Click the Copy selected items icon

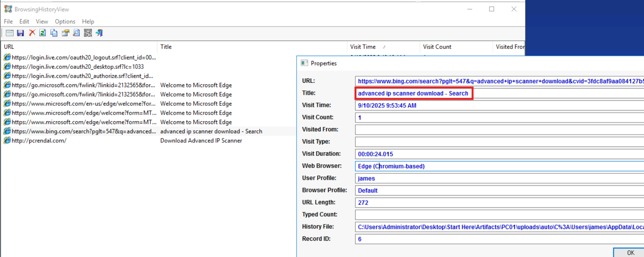(54, 33)
